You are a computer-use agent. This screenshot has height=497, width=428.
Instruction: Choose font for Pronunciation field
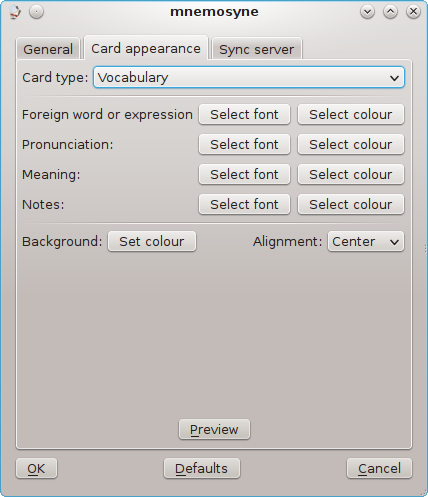click(244, 144)
